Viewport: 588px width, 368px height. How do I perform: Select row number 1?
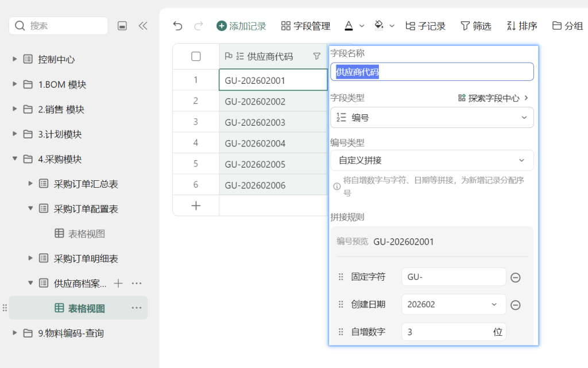click(196, 80)
